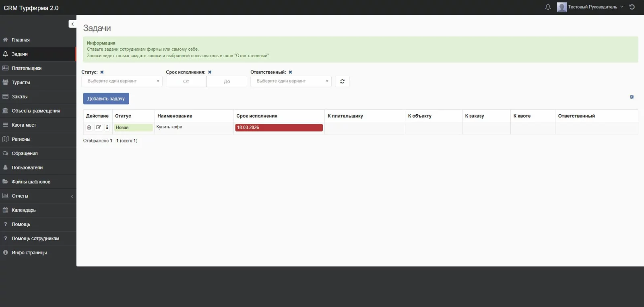This screenshot has width=644, height=307.
Task: Open the notifications bell
Action: [x=548, y=7]
